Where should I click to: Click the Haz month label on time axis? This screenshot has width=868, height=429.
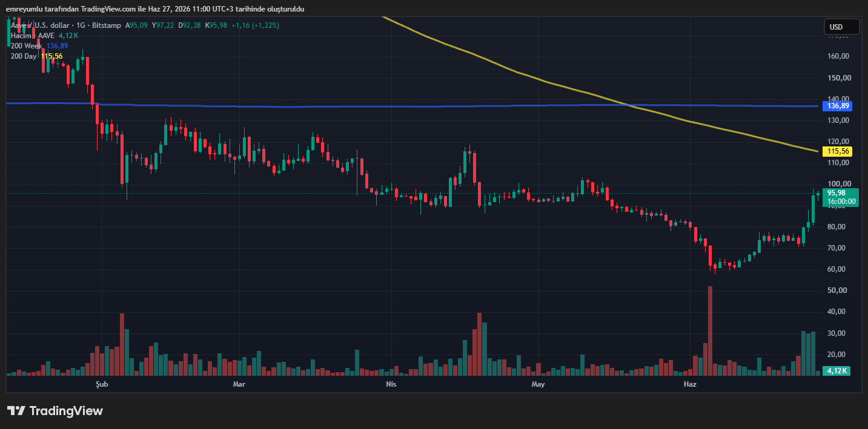pyautogui.click(x=690, y=384)
